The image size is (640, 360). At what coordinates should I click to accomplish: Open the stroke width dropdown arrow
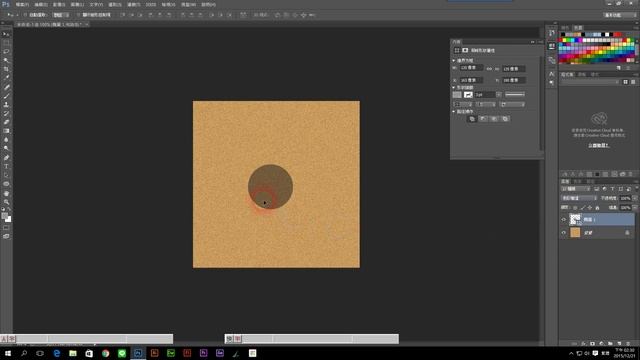tap(498, 95)
